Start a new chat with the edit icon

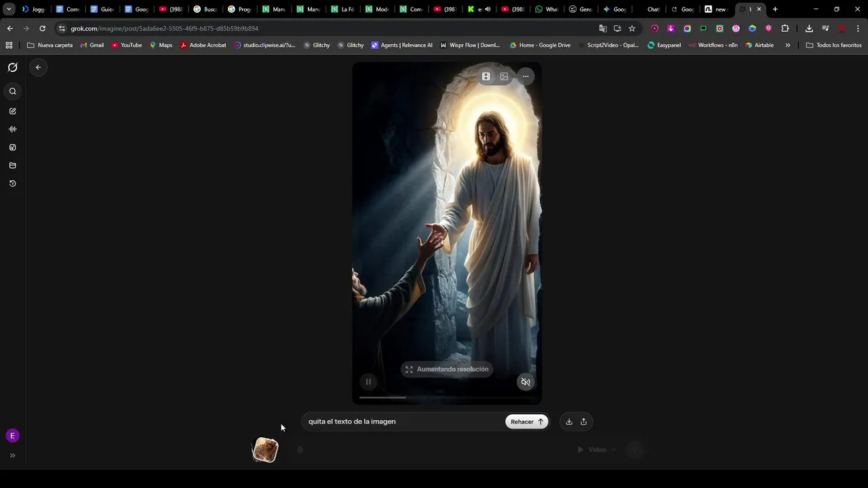12,111
